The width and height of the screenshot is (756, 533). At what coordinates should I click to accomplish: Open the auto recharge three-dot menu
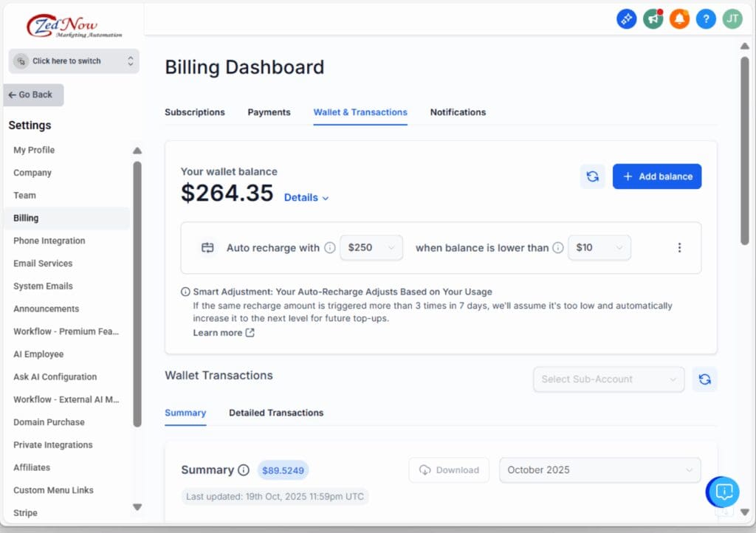pyautogui.click(x=679, y=248)
